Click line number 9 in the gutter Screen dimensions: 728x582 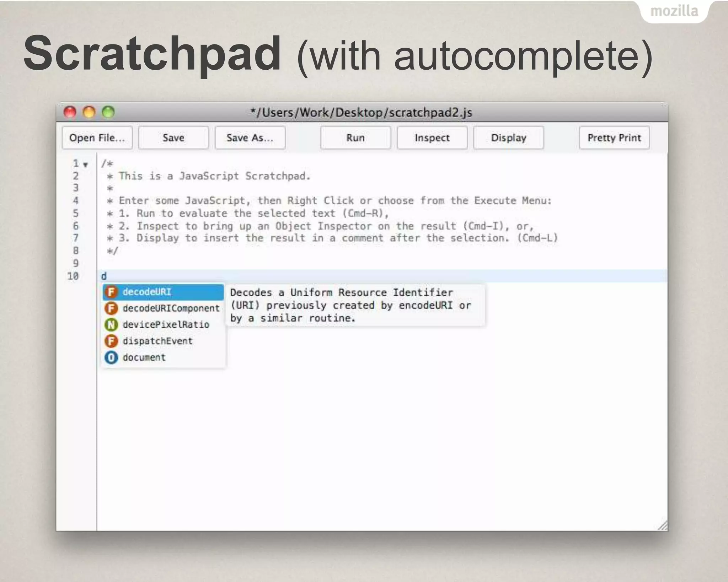76,263
